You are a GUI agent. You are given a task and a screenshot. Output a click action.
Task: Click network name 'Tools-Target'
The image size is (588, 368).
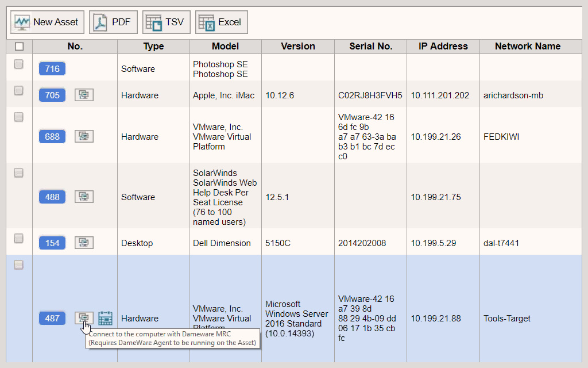point(506,319)
